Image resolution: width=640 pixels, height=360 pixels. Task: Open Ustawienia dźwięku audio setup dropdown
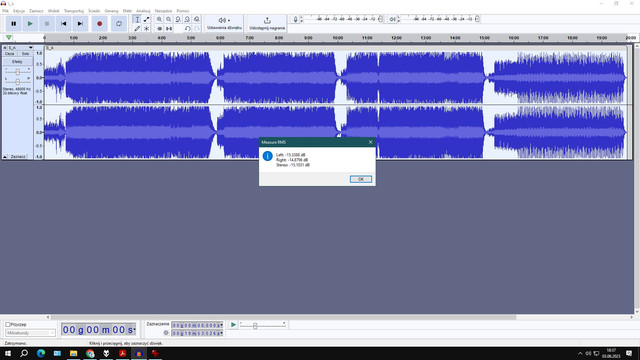[224, 23]
